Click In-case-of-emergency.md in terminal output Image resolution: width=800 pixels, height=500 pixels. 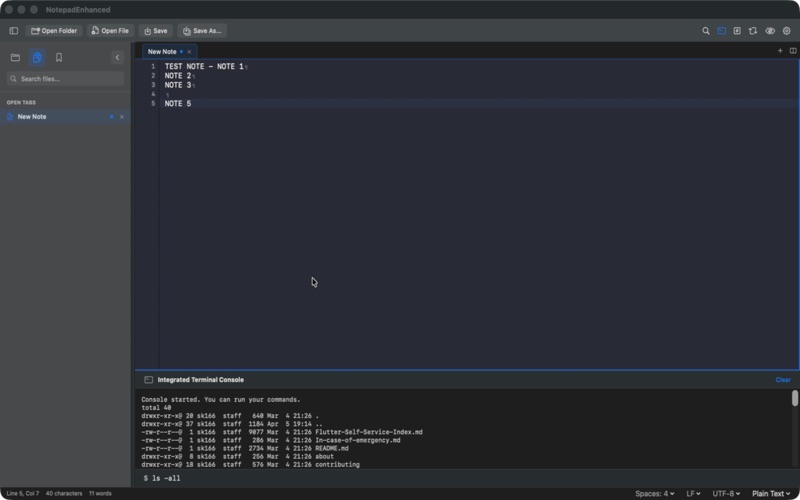[x=358, y=440]
